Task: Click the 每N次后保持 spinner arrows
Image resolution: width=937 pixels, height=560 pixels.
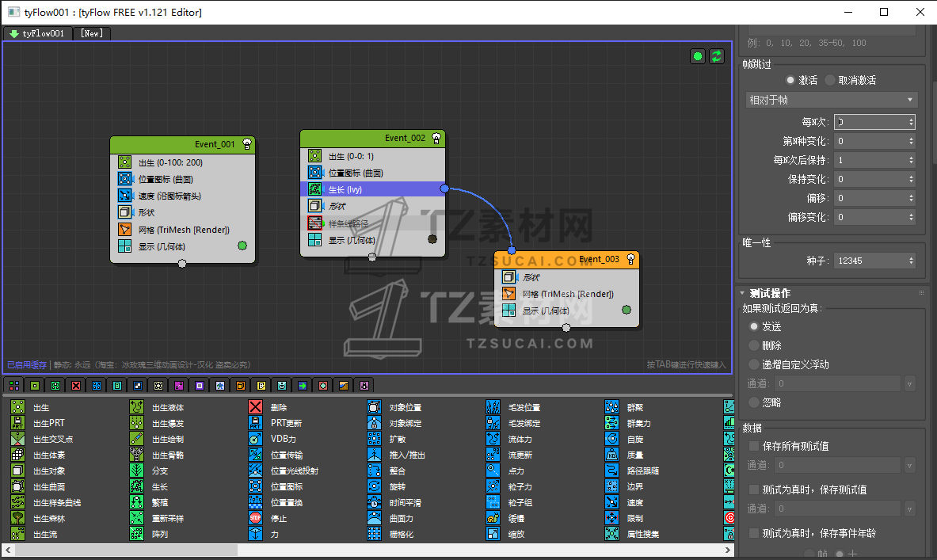Action: click(912, 160)
